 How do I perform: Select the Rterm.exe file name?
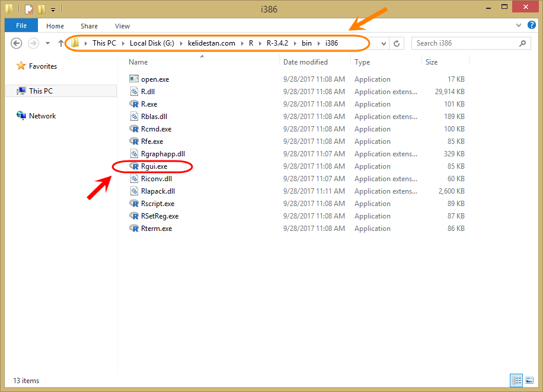coord(156,229)
